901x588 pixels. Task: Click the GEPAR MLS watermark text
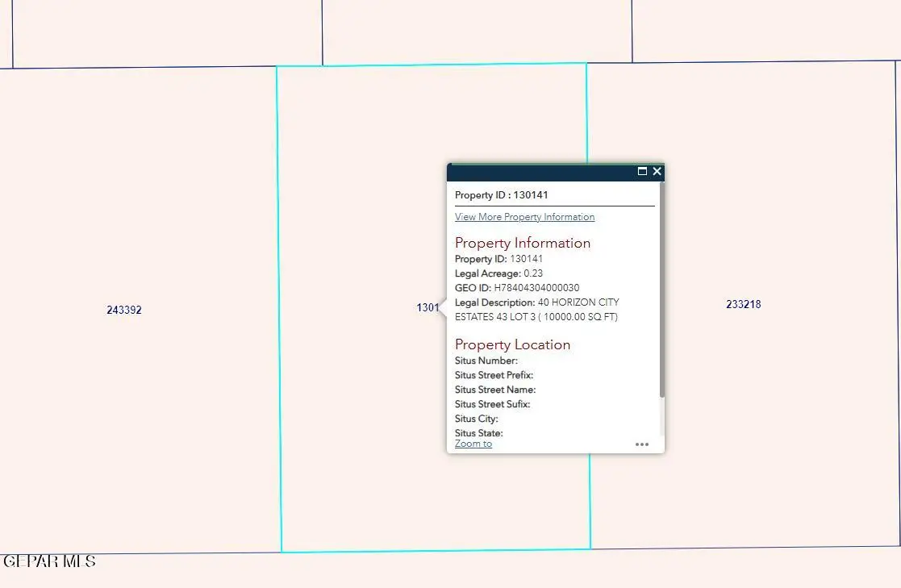pos(48,561)
